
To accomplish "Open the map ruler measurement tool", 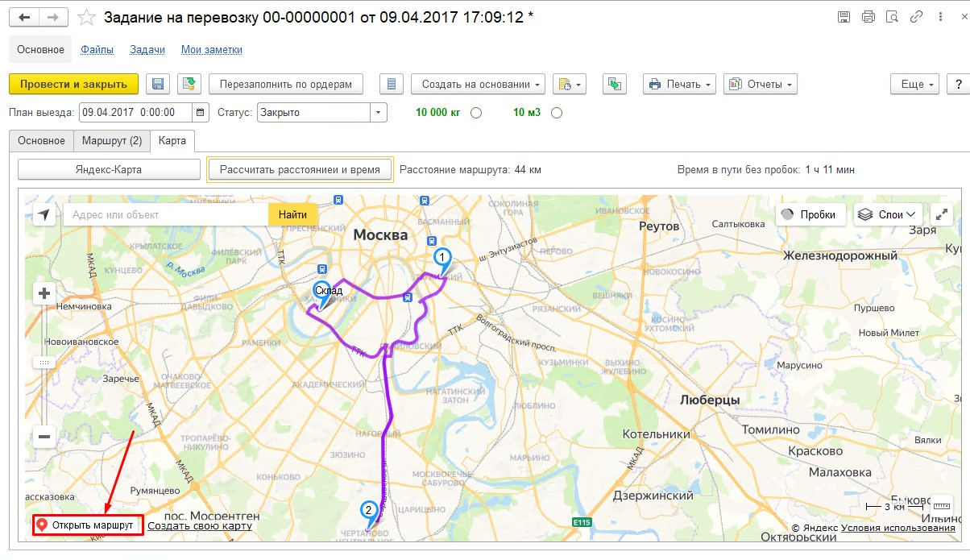I will click(x=941, y=505).
